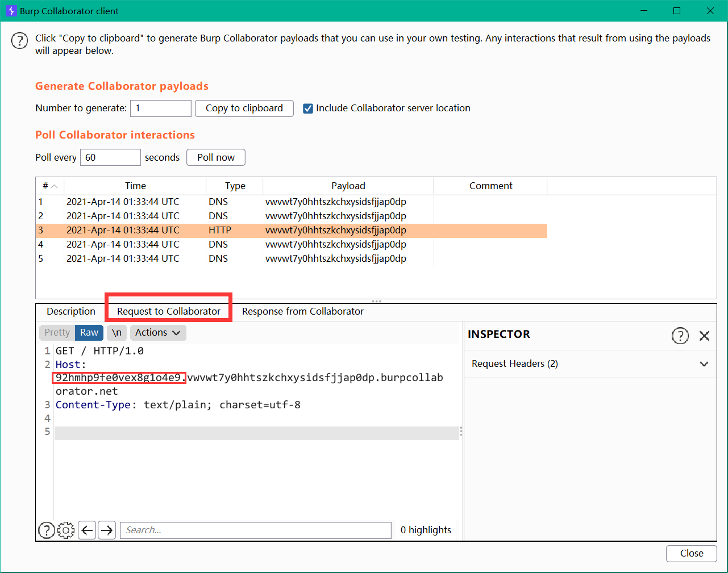Maximize the Burp Collaborator client window
This screenshot has height=573, width=728.
tap(677, 11)
